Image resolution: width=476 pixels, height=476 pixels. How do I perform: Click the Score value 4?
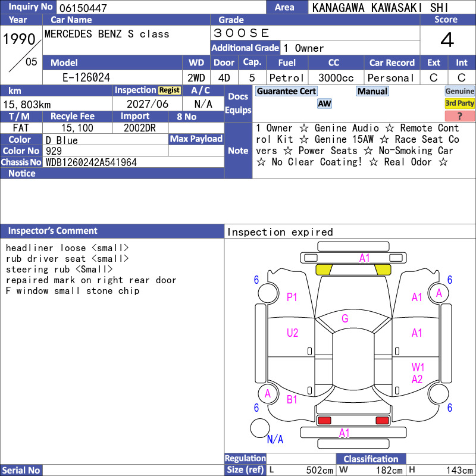pyautogui.click(x=447, y=40)
